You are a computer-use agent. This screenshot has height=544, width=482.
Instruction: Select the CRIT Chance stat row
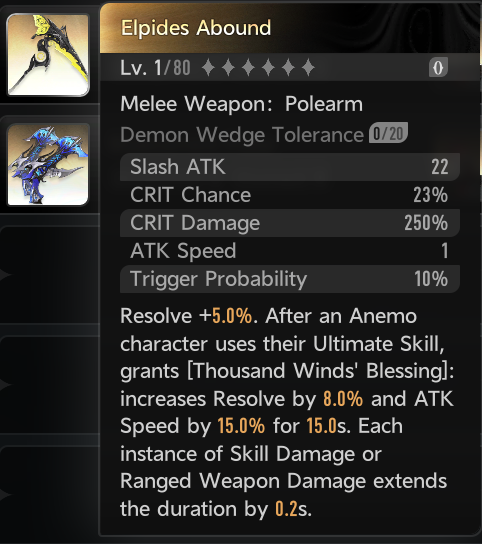click(x=290, y=195)
